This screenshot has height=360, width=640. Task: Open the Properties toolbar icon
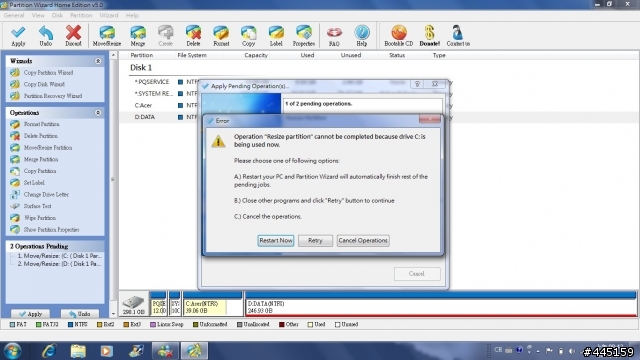304,36
